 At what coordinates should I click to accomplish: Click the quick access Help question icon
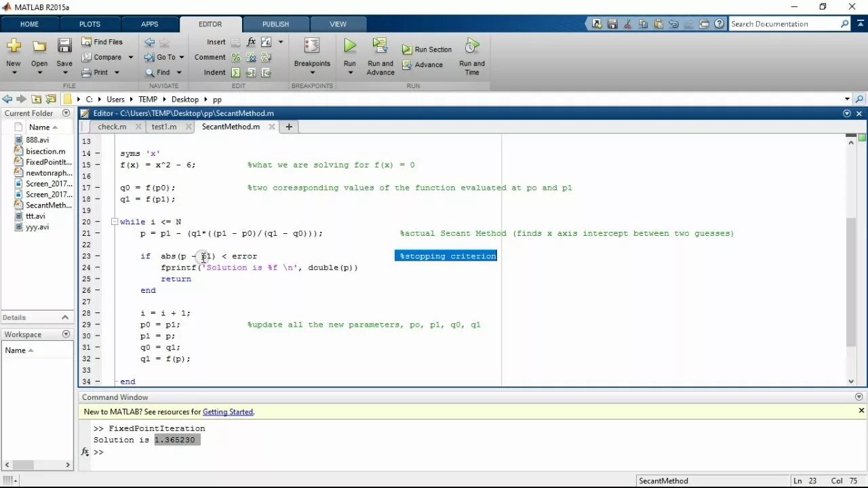[x=718, y=24]
